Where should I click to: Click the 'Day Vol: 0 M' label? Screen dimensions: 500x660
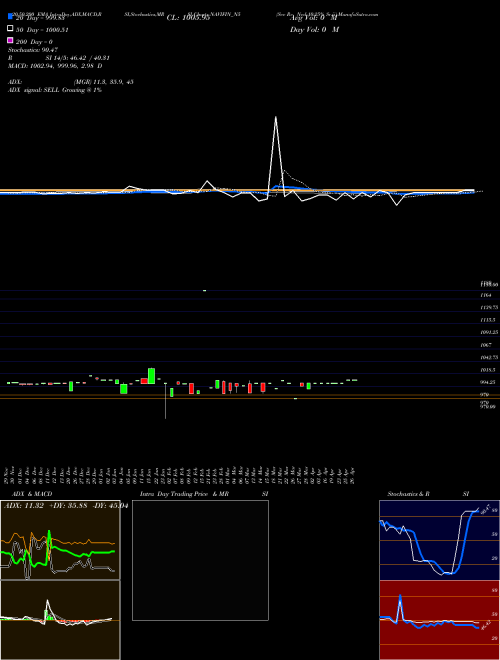(314, 29)
